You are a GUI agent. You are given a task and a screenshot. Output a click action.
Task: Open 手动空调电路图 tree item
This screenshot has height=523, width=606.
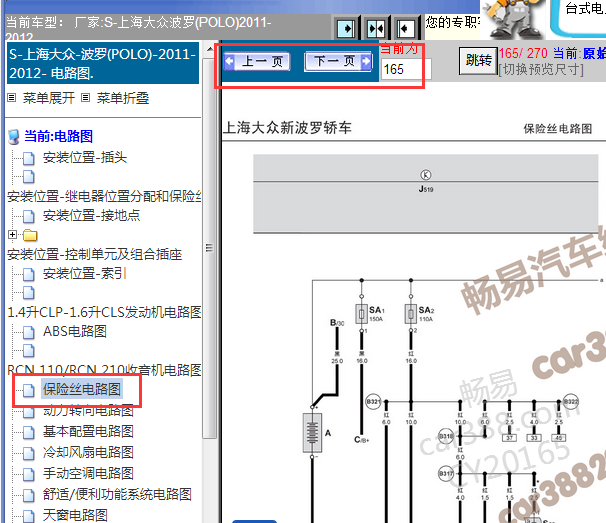click(x=88, y=473)
